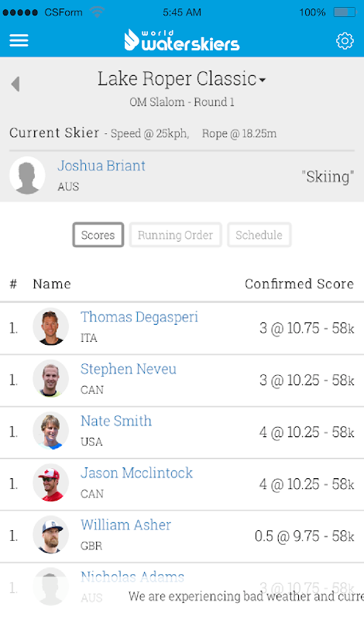Switch to the Schedule tab
Image resolution: width=364 pixels, height=620 pixels.
coord(259,235)
